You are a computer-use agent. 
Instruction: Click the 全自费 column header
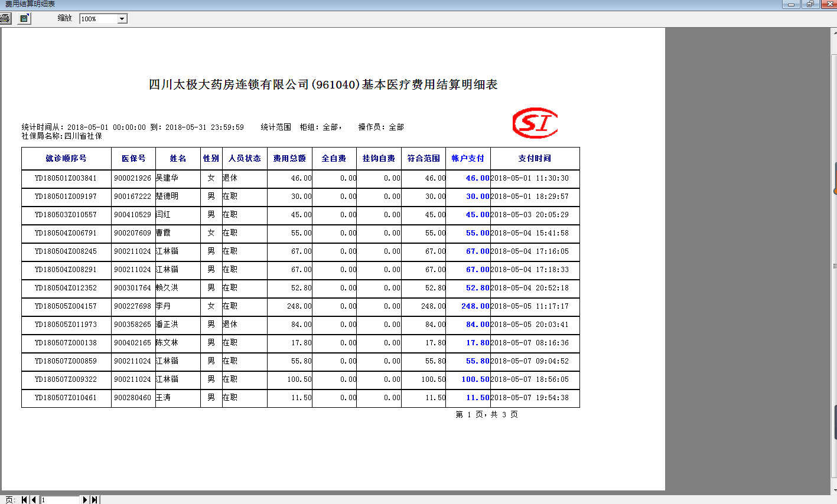pos(334,158)
